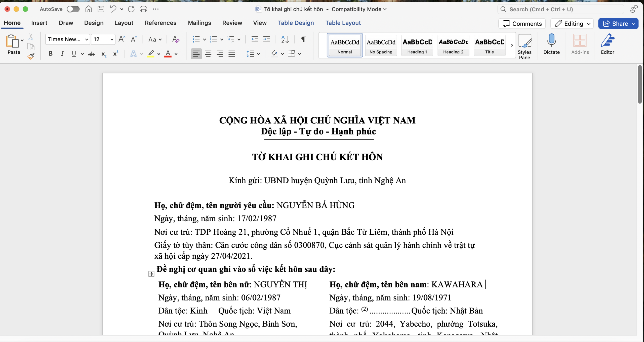This screenshot has height=342, width=644.
Task: Toggle the AutoSave switch
Action: tap(73, 9)
